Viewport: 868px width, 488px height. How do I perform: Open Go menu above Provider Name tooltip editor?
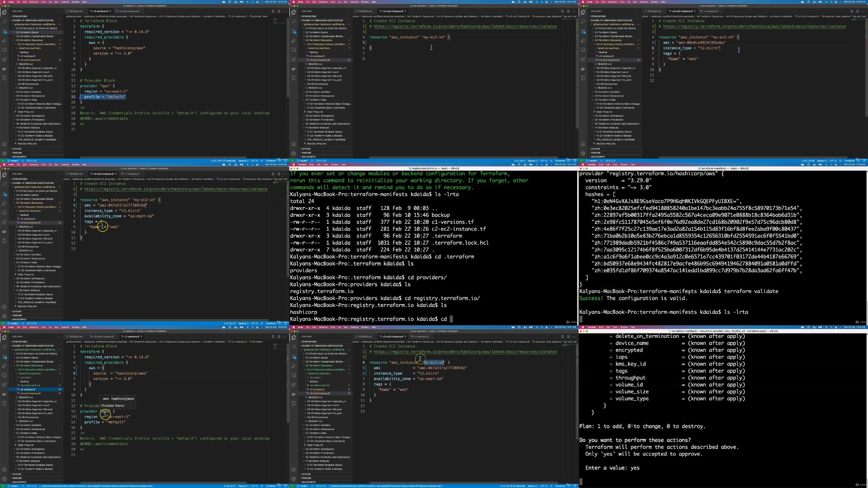(x=50, y=327)
